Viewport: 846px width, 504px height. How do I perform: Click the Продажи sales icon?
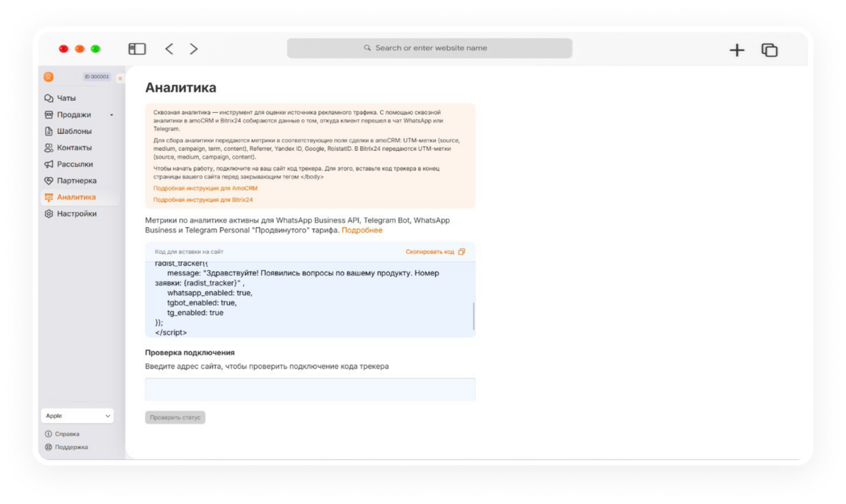tap(49, 115)
